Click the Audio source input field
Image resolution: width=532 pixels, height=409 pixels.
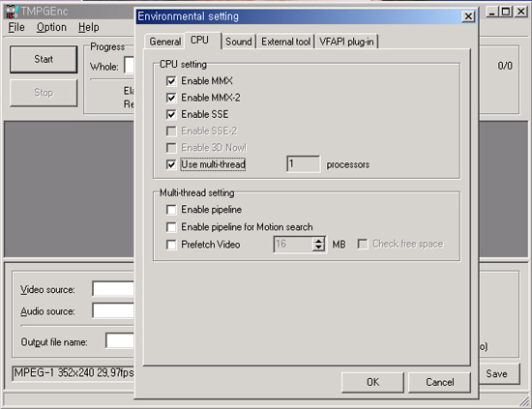tap(113, 310)
